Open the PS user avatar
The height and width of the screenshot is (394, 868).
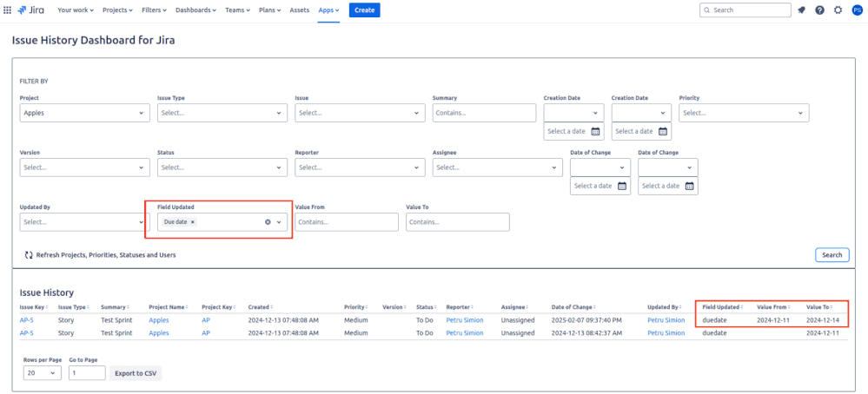coord(857,10)
